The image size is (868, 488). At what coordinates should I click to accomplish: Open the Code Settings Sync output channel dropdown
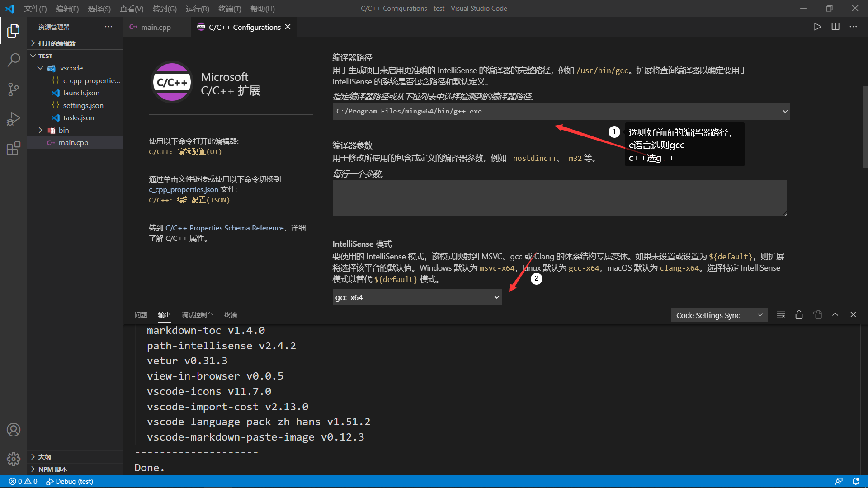pos(719,315)
